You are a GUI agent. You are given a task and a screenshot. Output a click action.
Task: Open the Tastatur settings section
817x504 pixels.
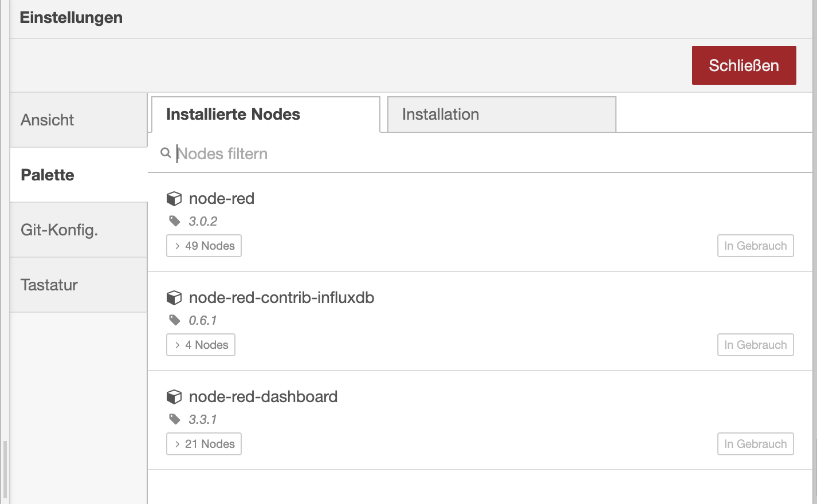point(78,285)
